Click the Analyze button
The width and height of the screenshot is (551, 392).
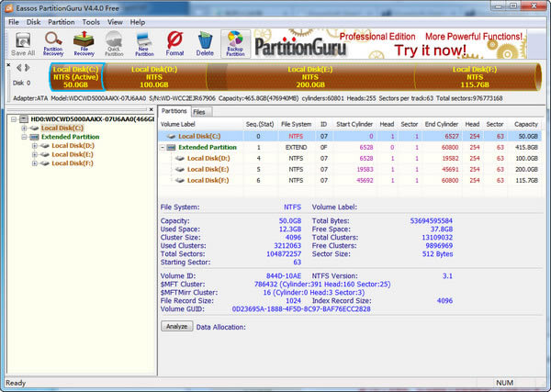176,326
